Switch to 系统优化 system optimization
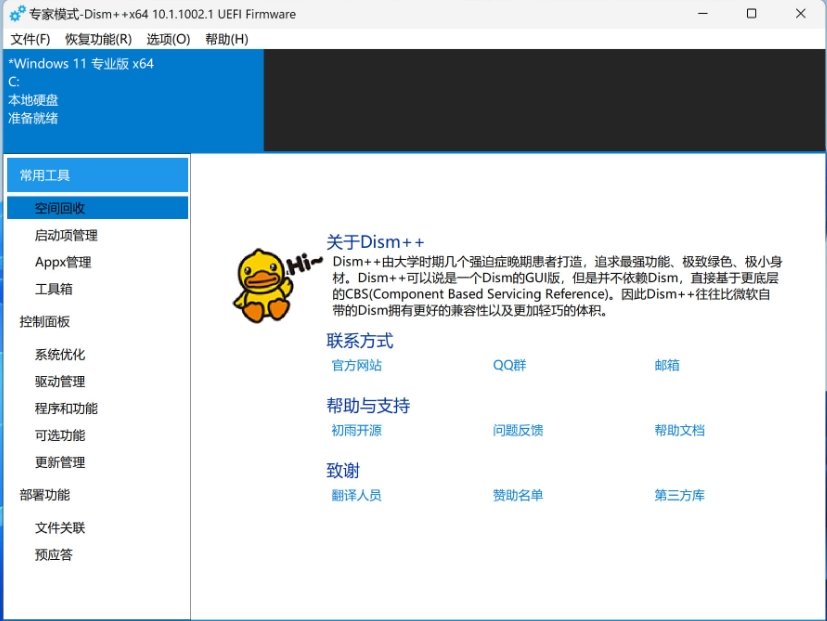The width and height of the screenshot is (827, 621). tap(58, 353)
